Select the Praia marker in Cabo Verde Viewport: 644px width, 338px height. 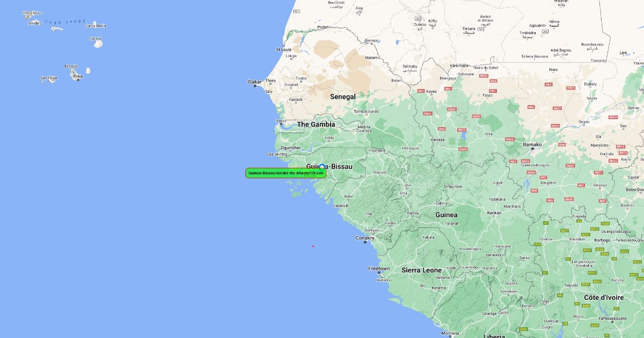click(78, 80)
